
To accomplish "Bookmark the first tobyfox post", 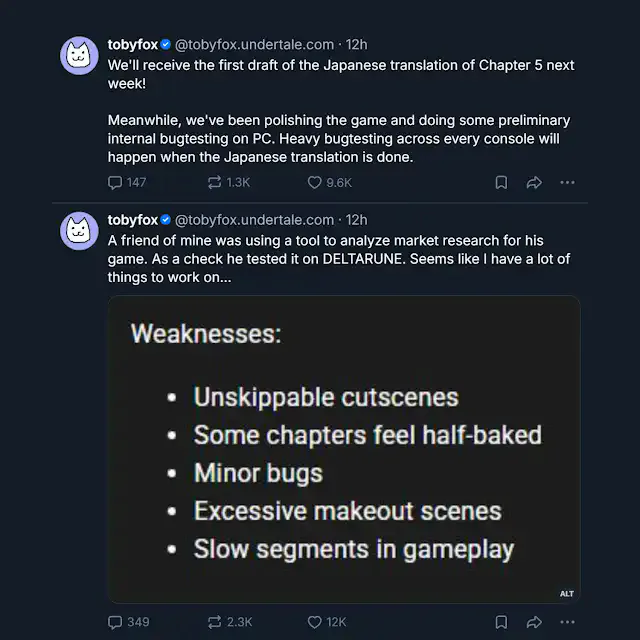I will pyautogui.click(x=502, y=182).
